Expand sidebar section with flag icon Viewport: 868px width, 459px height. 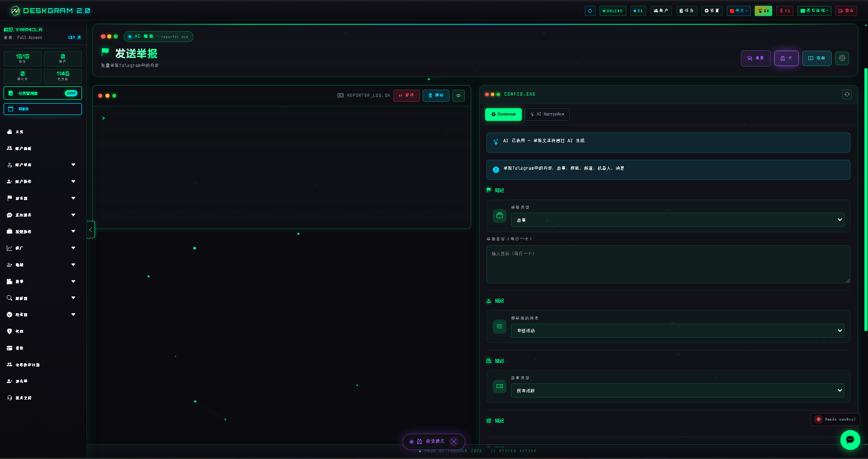coord(42,198)
